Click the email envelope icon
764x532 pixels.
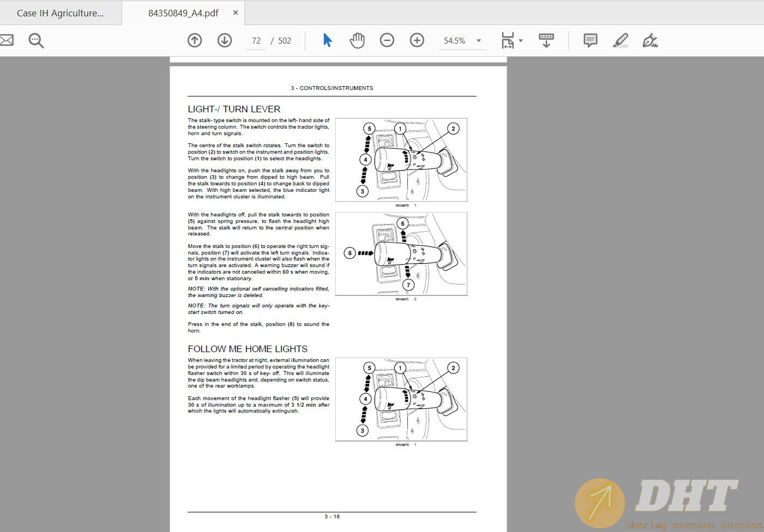(x=6, y=40)
